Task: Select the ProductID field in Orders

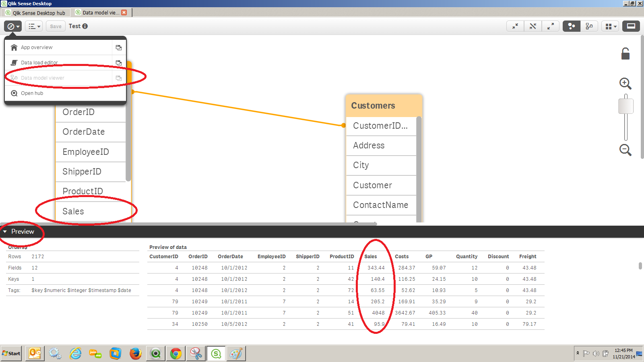Action: pyautogui.click(x=91, y=191)
